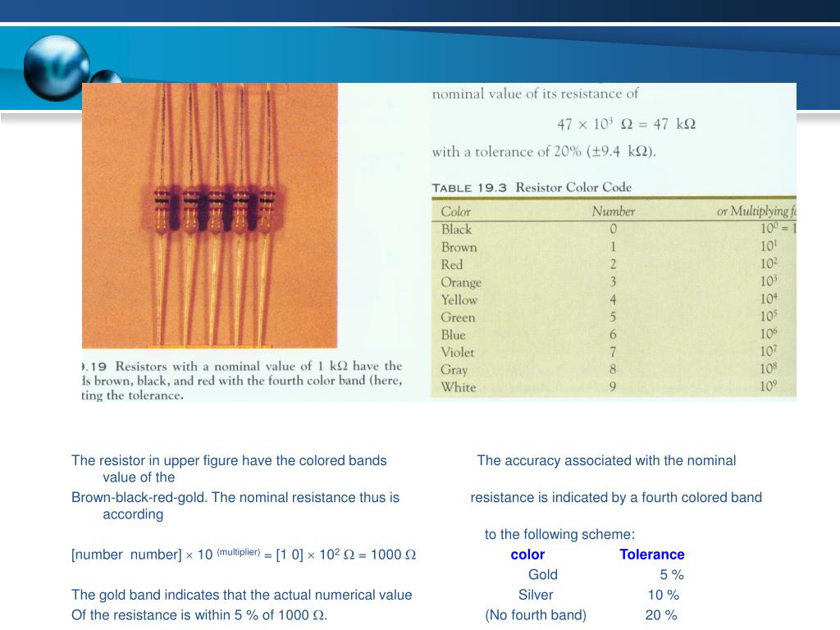This screenshot has height=630, width=840.
Task: Select the 'Violet' row in color table
Action: [614, 353]
